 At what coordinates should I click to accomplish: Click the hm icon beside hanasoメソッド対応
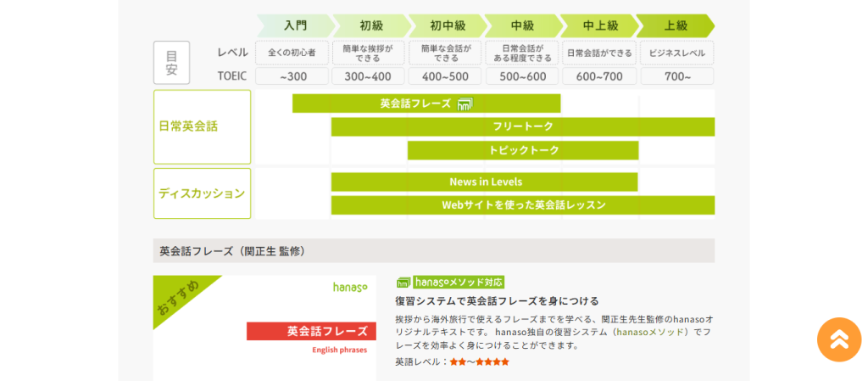[403, 283]
